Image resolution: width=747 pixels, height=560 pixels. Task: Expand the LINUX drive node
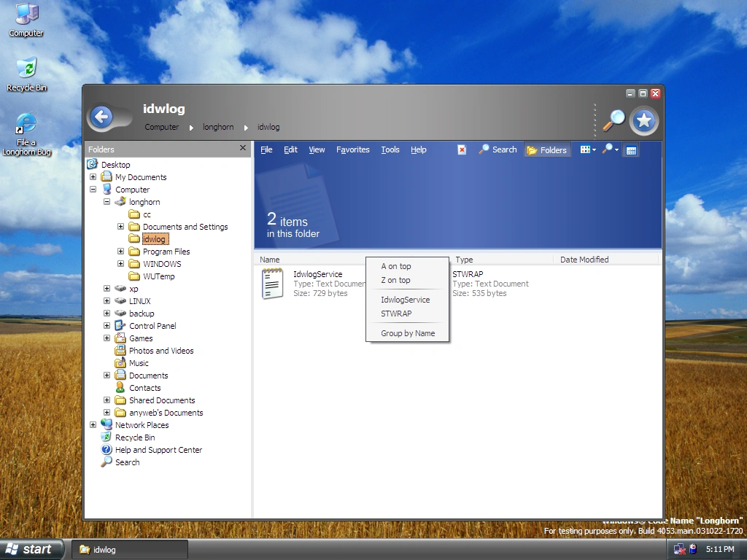[x=107, y=300]
